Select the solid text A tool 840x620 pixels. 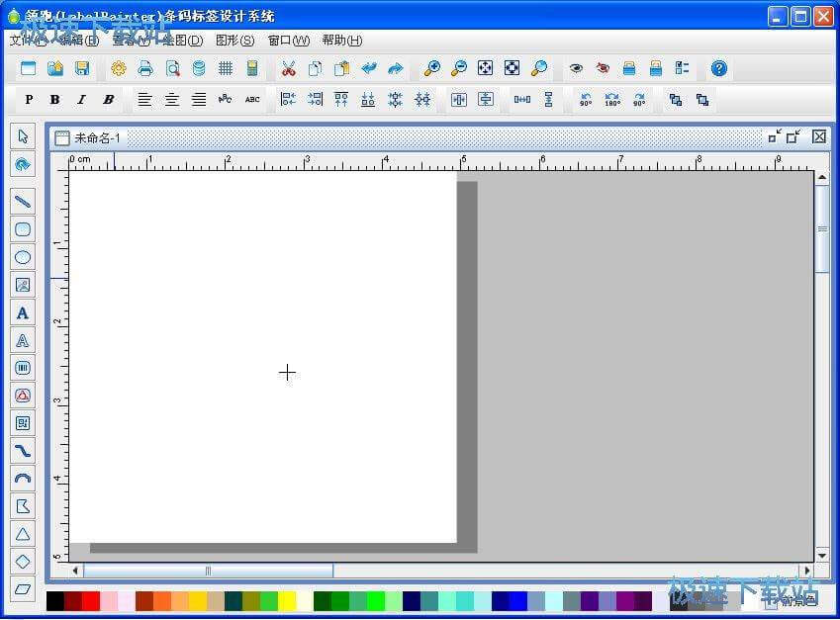pyautogui.click(x=23, y=313)
